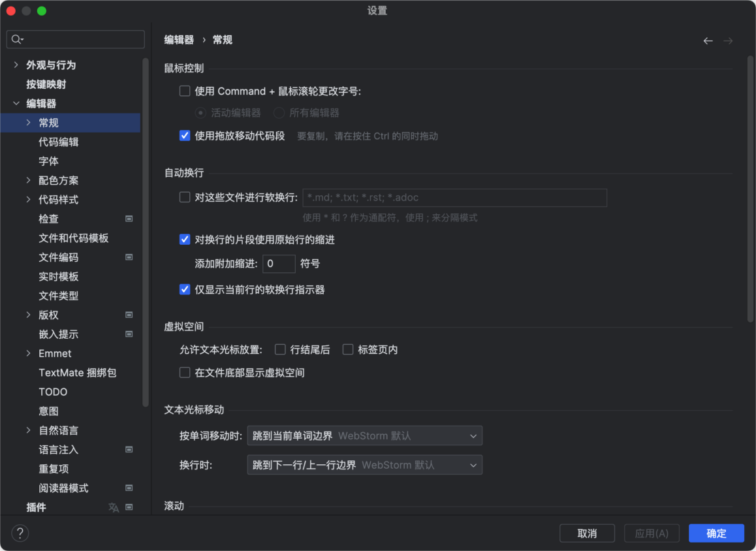Go back using the left arrow icon

tap(708, 41)
